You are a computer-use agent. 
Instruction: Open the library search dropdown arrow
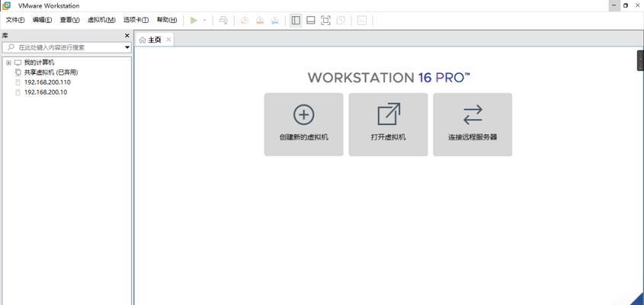127,48
